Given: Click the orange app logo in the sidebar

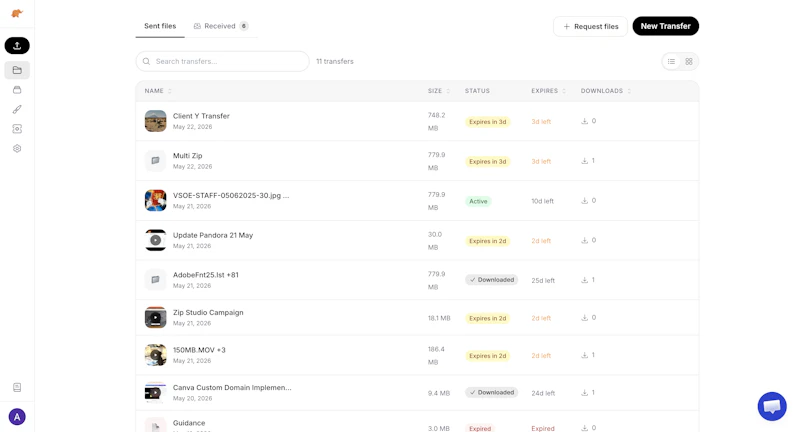Looking at the screenshot, I should tap(17, 13).
